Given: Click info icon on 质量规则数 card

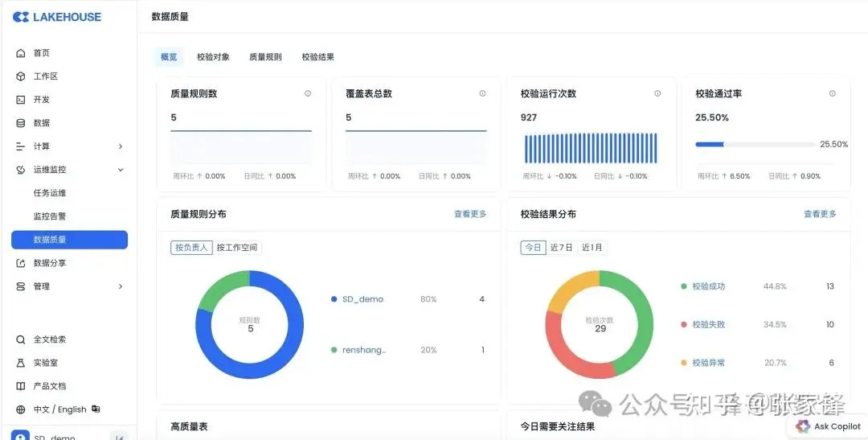Looking at the screenshot, I should pyautogui.click(x=308, y=93).
